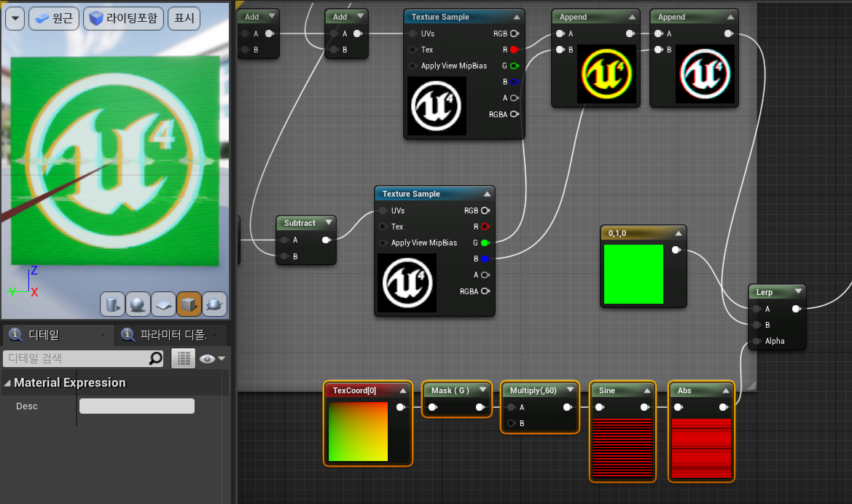Click the magnifier icon in details search

click(x=156, y=358)
